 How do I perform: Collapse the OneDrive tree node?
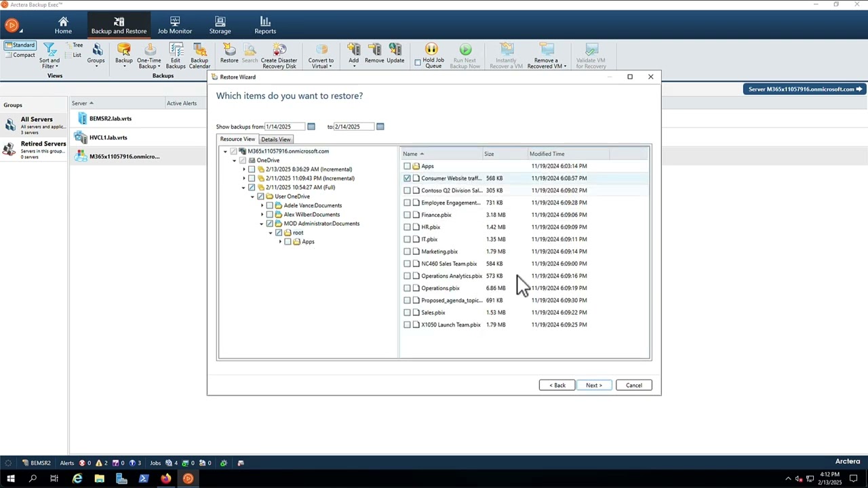[x=234, y=161]
